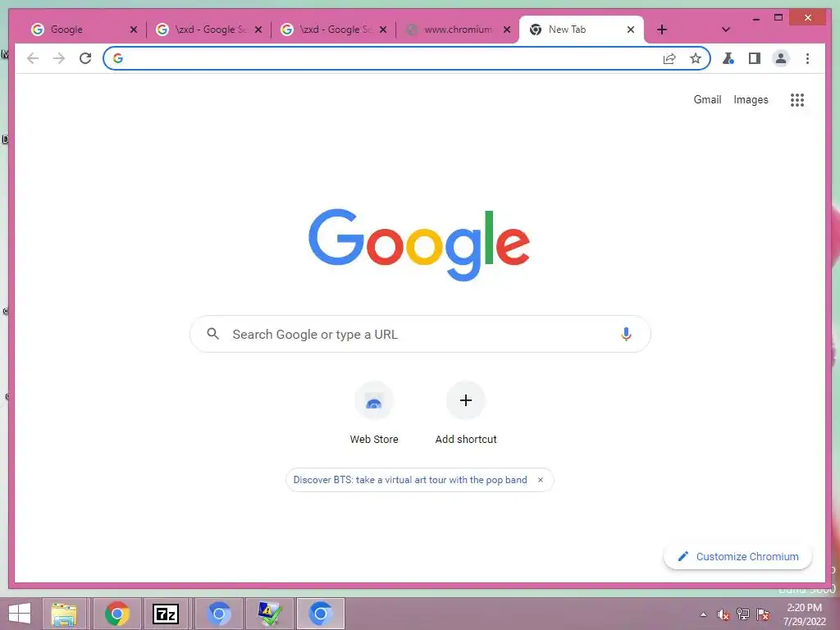Close the www.chromium tab
Viewport: 840px width, 630px height.
click(x=507, y=30)
